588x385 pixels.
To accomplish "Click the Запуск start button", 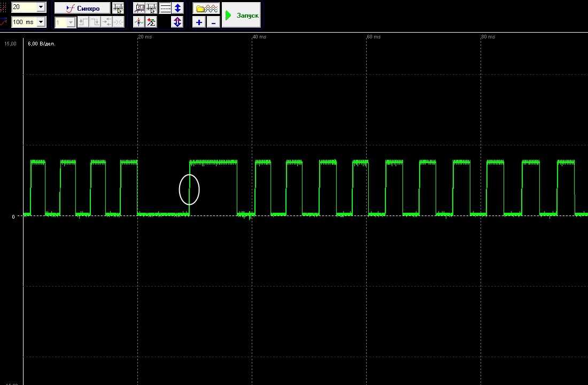I will point(242,15).
